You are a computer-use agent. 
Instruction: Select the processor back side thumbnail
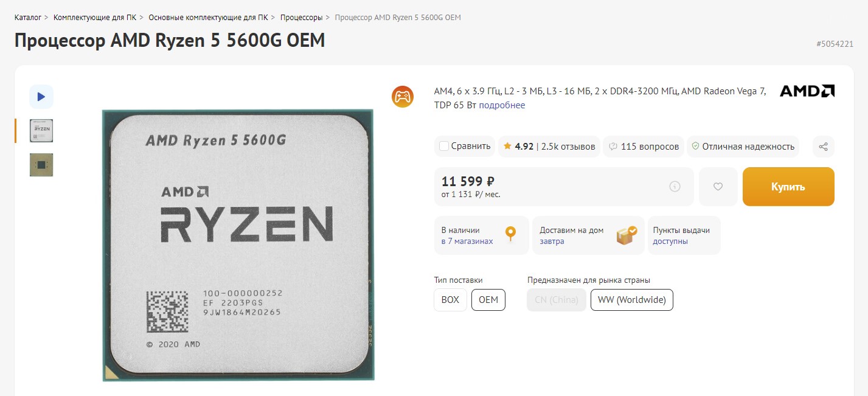[x=41, y=165]
